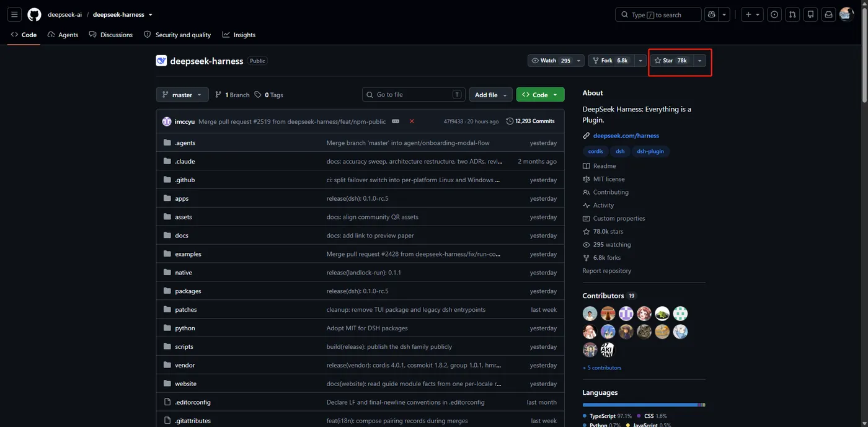The height and width of the screenshot is (427, 868).
Task: View the 1 Branch link
Action: 232,95
